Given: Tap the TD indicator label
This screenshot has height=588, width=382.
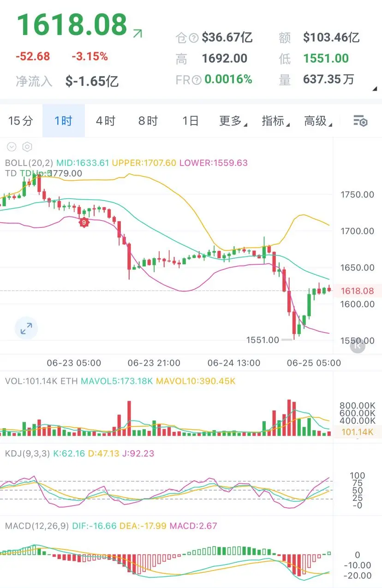Looking at the screenshot, I should [x=10, y=173].
